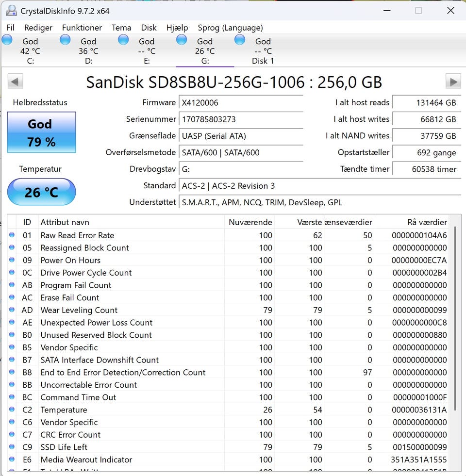
Task: Click the Attribut navn column header
Action: click(131, 222)
